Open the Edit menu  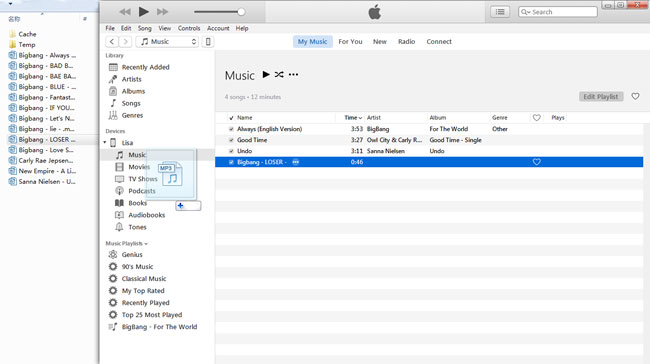(x=126, y=28)
